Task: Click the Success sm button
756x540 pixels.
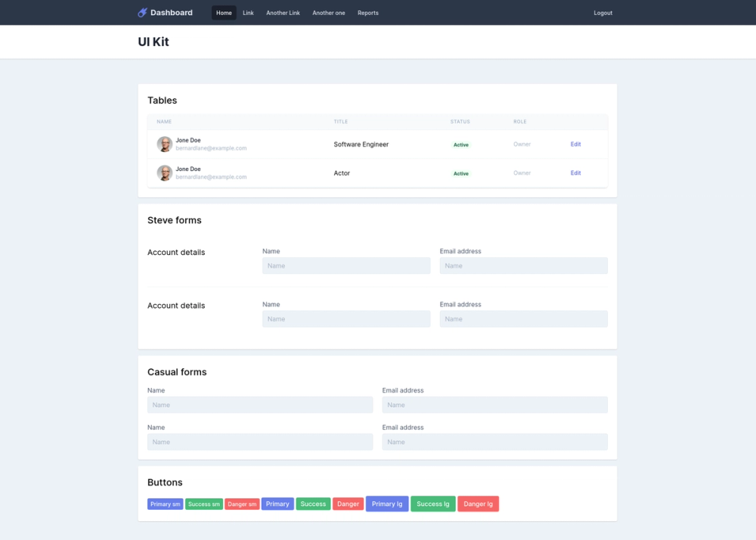Action: [204, 504]
